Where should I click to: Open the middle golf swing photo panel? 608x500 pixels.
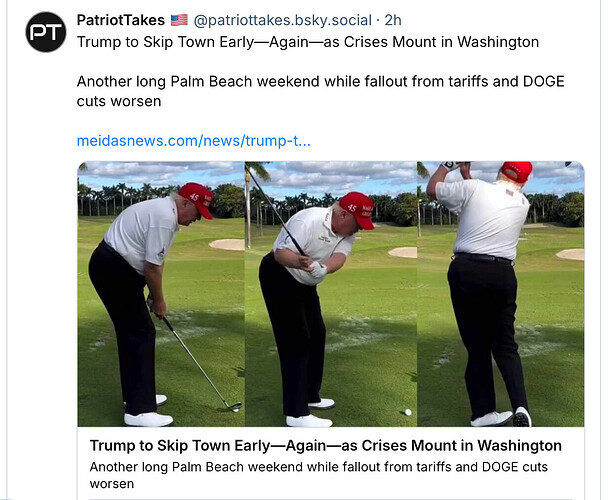(x=330, y=295)
